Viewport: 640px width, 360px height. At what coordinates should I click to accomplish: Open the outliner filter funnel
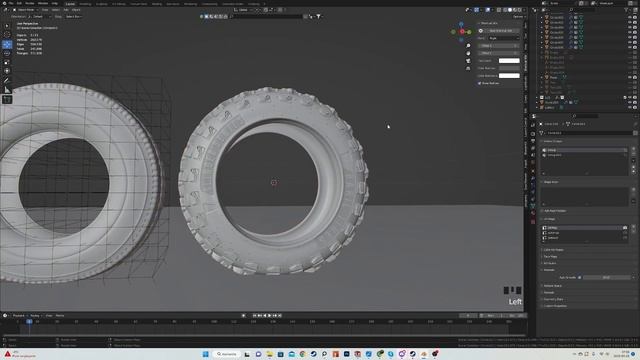tap(627, 9)
